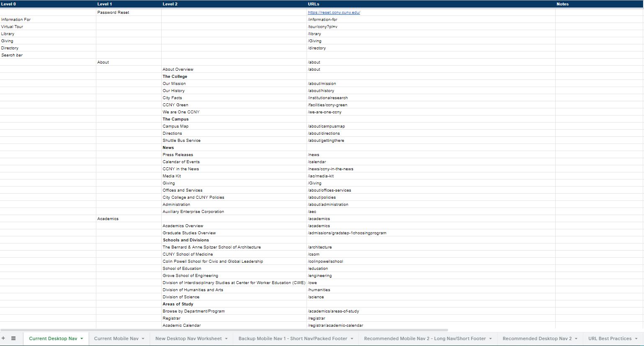
Task: Click the Schools and Divisions cell
Action: pyautogui.click(x=234, y=240)
